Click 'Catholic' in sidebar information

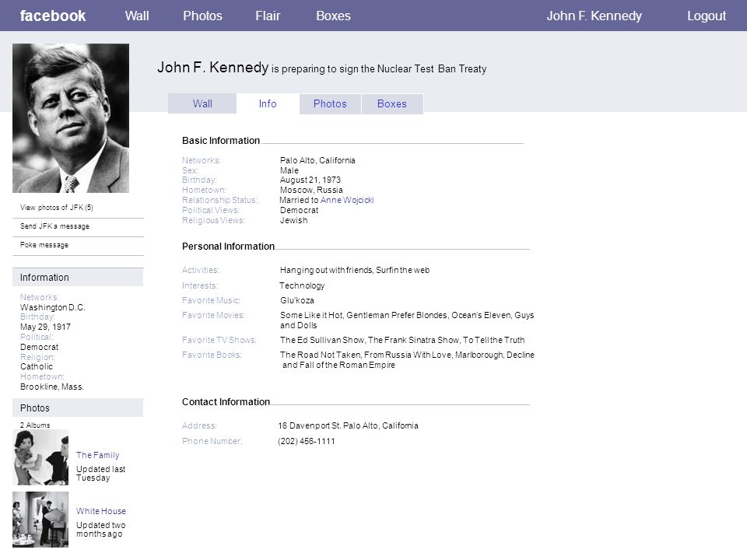pyautogui.click(x=37, y=366)
